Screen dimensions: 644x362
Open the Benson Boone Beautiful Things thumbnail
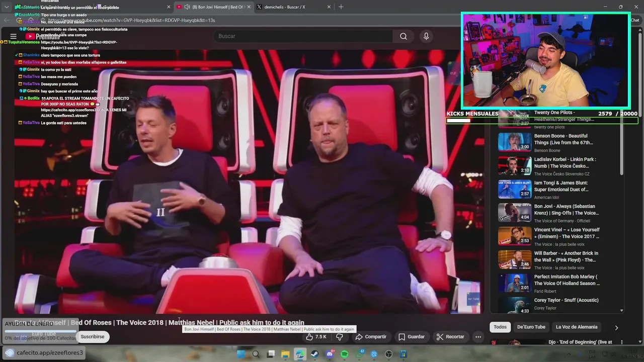pyautogui.click(x=515, y=142)
